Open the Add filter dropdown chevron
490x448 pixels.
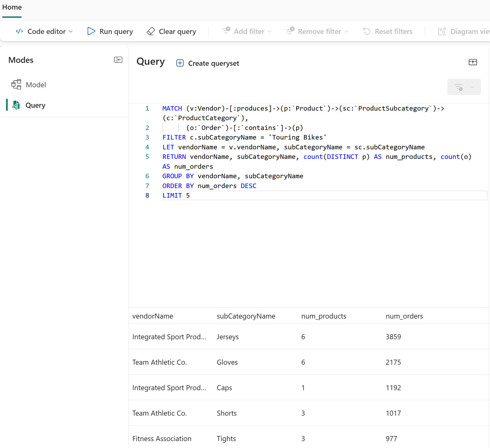270,32
